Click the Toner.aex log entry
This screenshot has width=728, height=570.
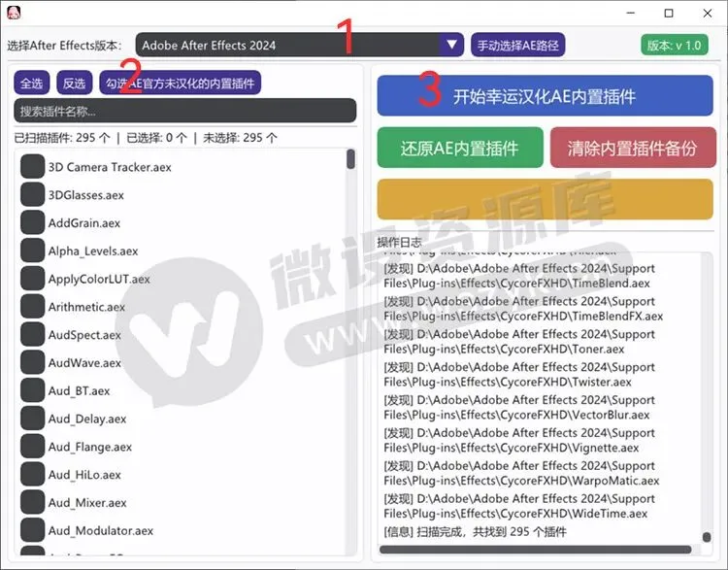point(519,342)
